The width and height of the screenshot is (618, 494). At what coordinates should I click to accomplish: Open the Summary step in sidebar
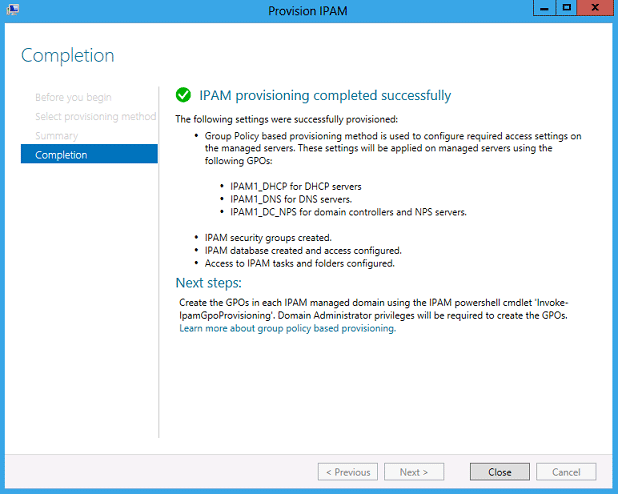tap(57, 136)
